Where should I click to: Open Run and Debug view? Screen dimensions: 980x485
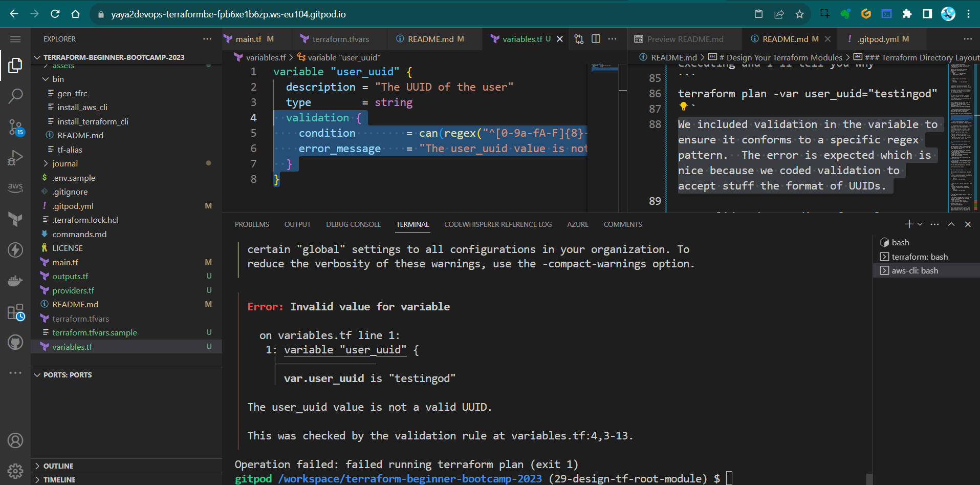click(15, 158)
